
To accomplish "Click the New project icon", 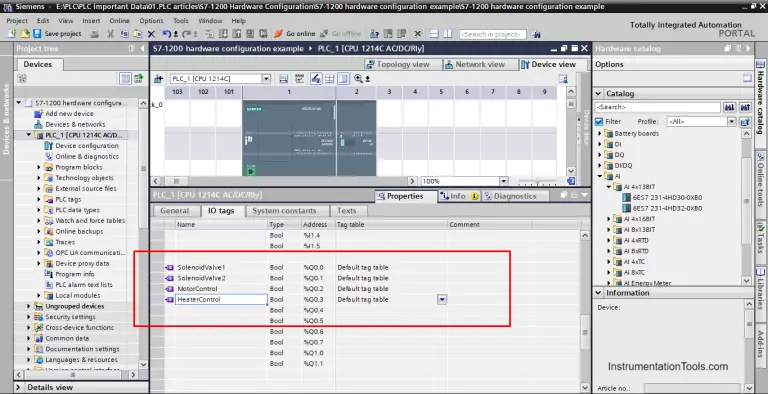I will tap(12, 34).
